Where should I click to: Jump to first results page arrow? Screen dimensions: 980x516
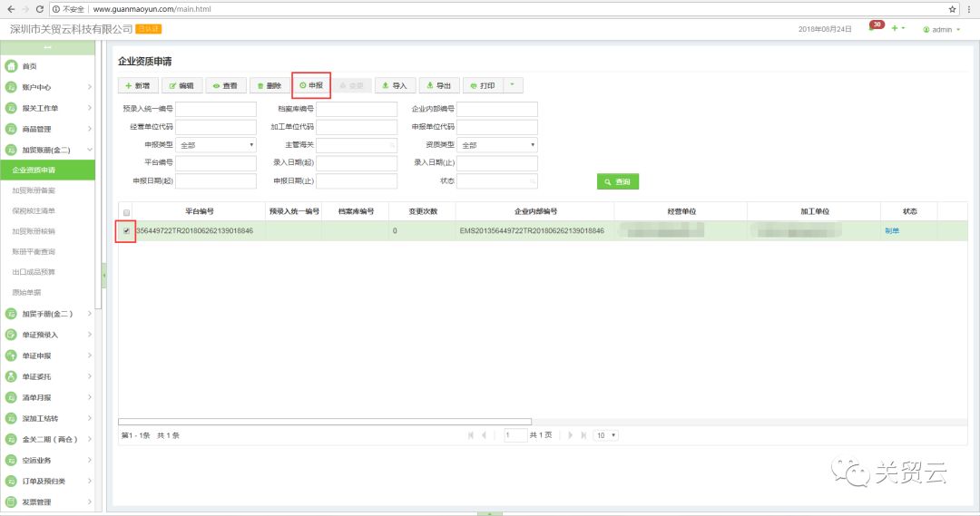pyautogui.click(x=471, y=434)
